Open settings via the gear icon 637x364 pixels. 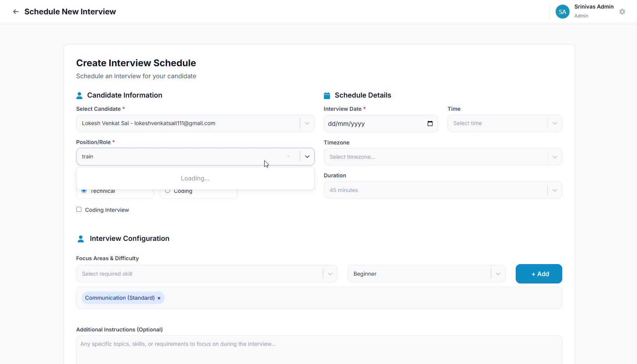coord(622,12)
